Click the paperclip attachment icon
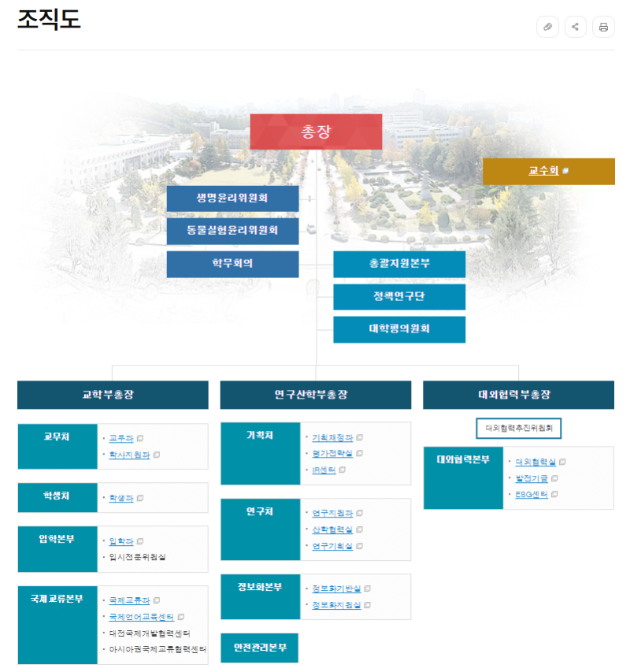This screenshot has height=672, width=630. coord(547,27)
